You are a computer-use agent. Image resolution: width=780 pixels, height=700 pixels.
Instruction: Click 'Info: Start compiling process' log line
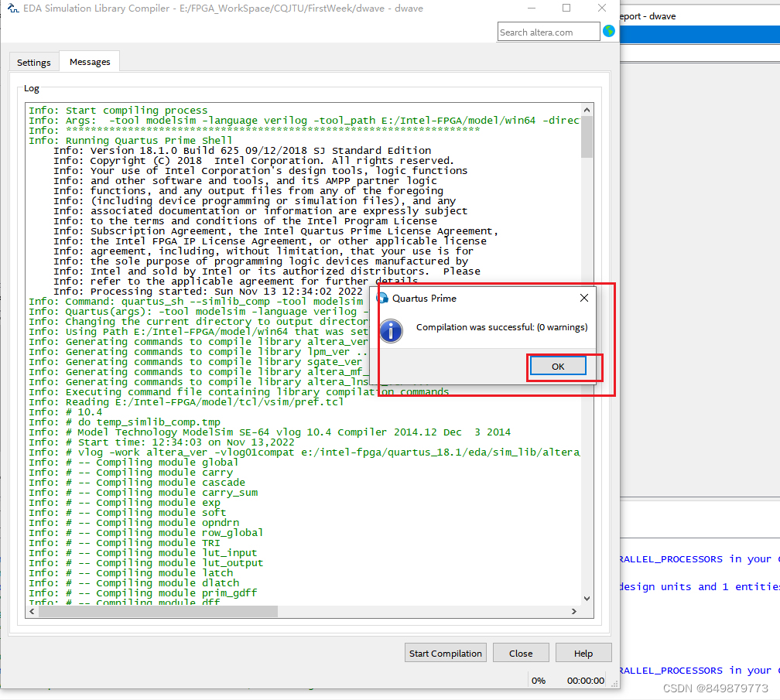(x=118, y=111)
